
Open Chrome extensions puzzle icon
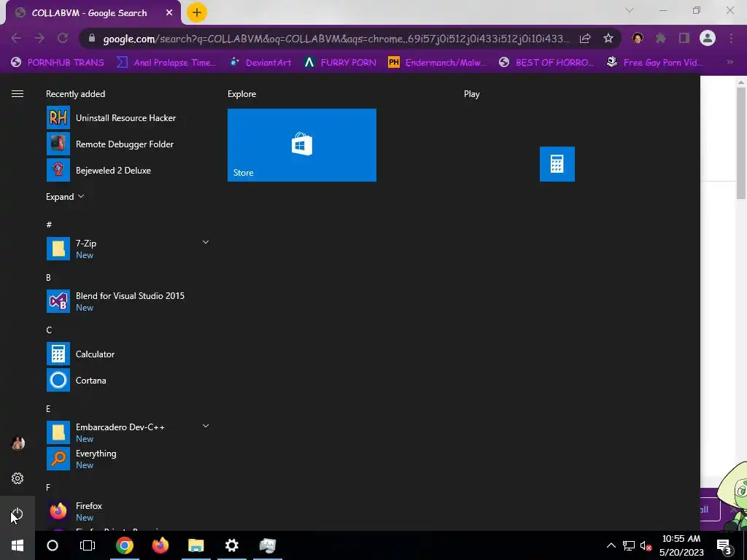point(660,38)
